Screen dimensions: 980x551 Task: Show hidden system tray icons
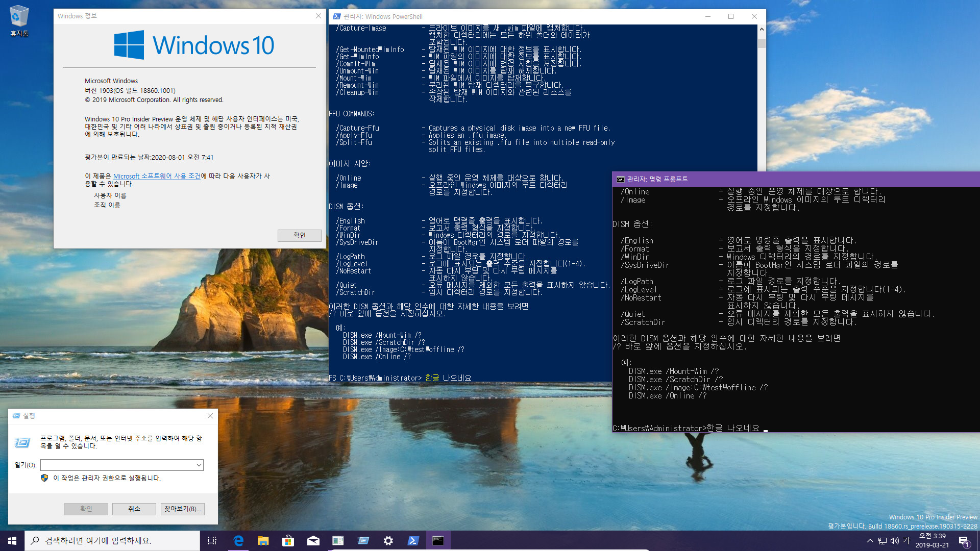pos(870,541)
